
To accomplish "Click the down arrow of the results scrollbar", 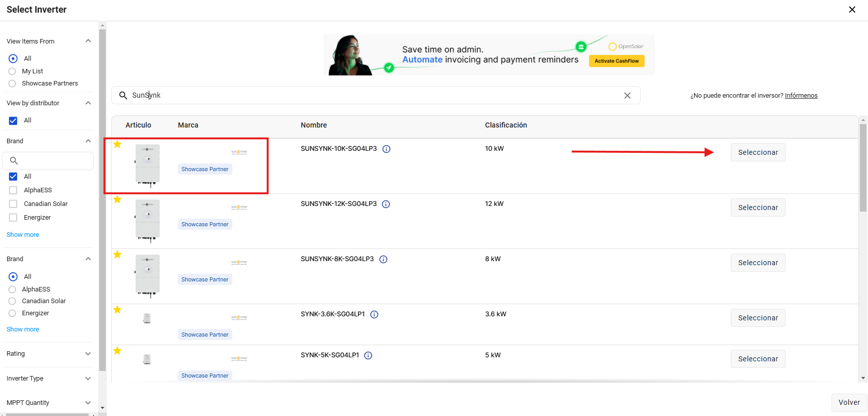I will [863, 378].
